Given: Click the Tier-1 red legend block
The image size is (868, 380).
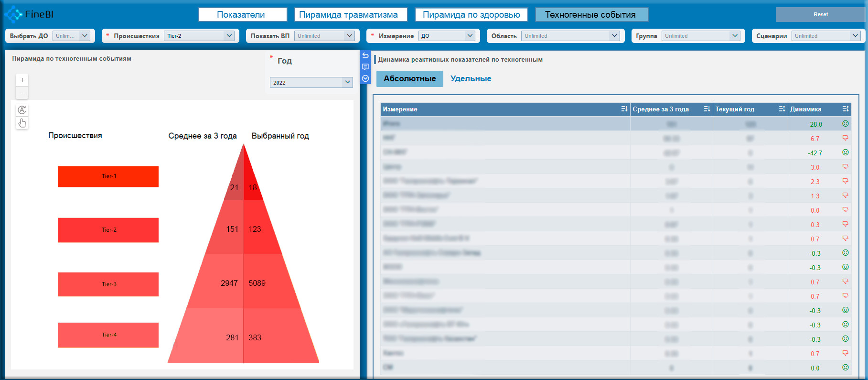Looking at the screenshot, I should [108, 176].
